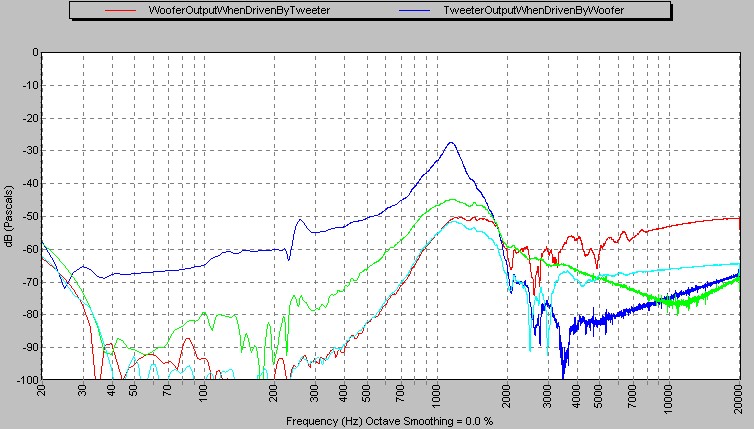754x429 pixels.
Task: Click the red curve's right end at 20000 Hz
Action: coord(738,218)
